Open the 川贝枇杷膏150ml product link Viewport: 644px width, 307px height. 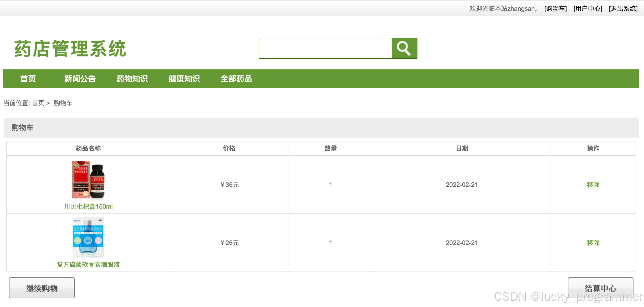(88, 207)
